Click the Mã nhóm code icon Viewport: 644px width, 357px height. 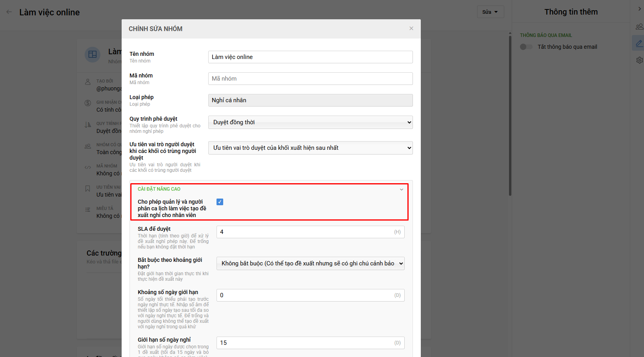[88, 167]
